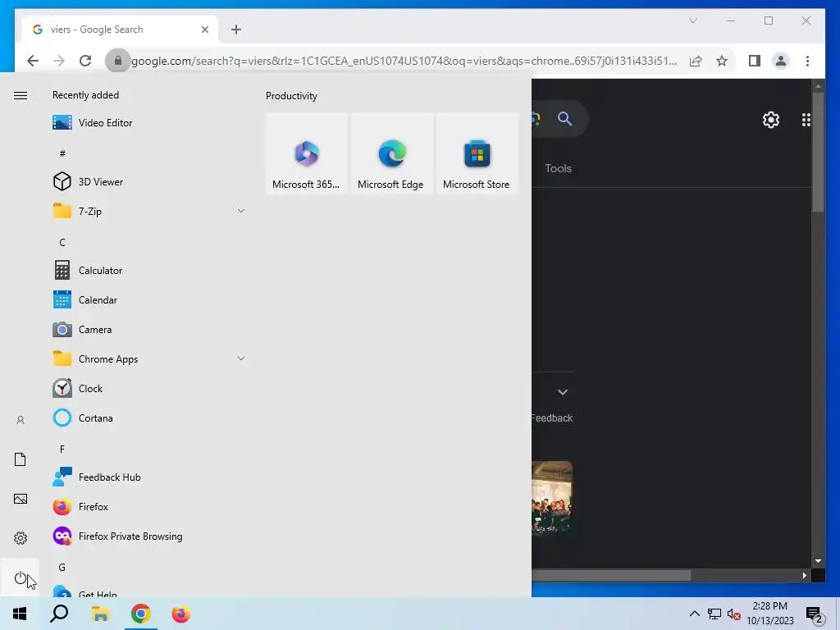This screenshot has height=630, width=840.
Task: Open the Calculator app
Action: pos(149,271)
